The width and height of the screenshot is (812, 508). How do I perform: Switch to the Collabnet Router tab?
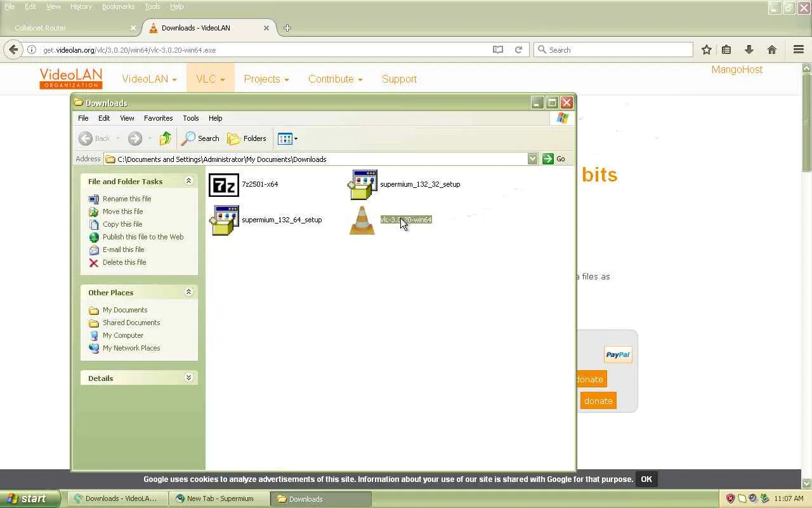(x=71, y=28)
